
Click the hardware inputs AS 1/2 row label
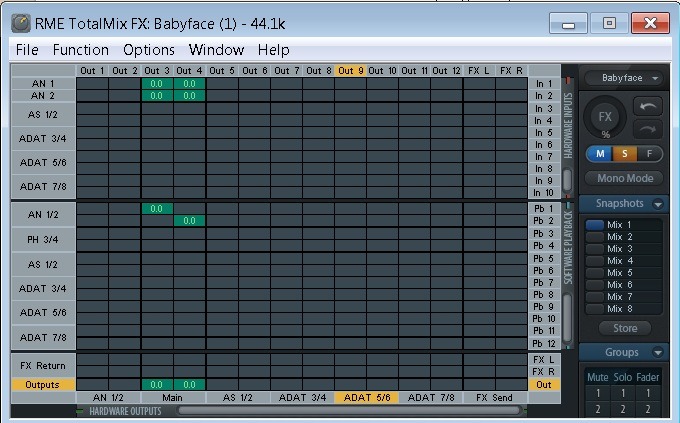[x=43, y=115]
